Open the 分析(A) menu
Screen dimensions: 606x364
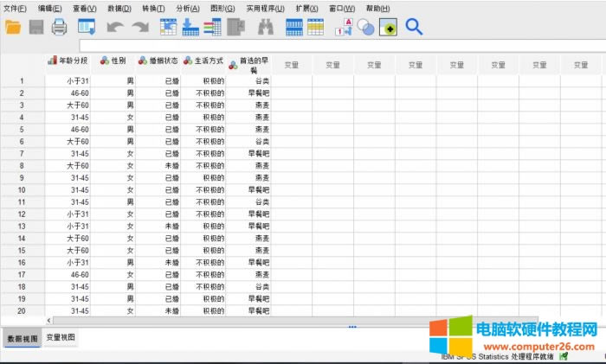click(x=187, y=8)
